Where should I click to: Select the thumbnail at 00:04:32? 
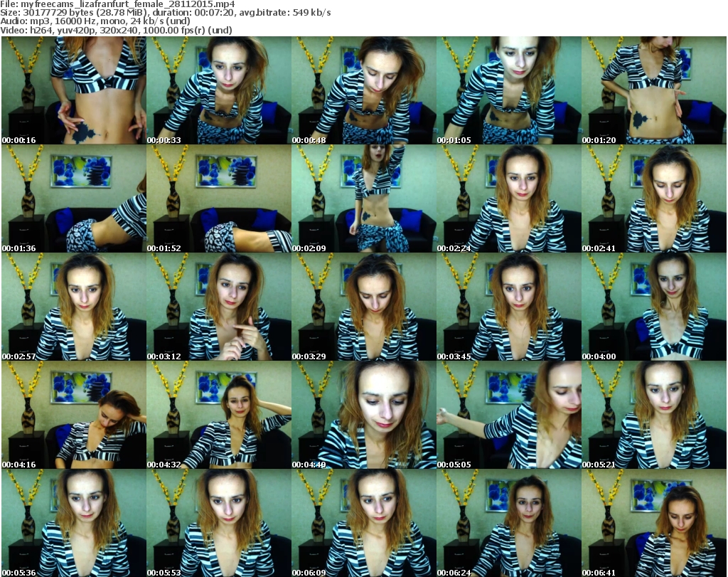(x=219, y=415)
